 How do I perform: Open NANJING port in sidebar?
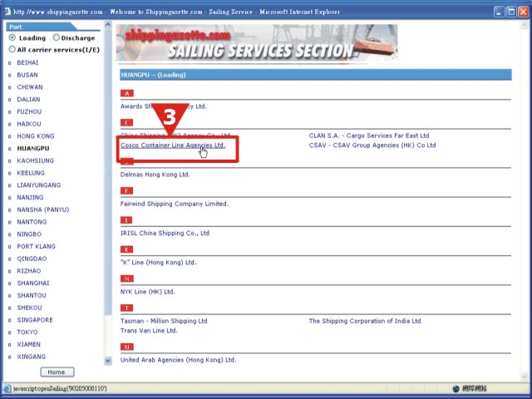pyautogui.click(x=30, y=197)
